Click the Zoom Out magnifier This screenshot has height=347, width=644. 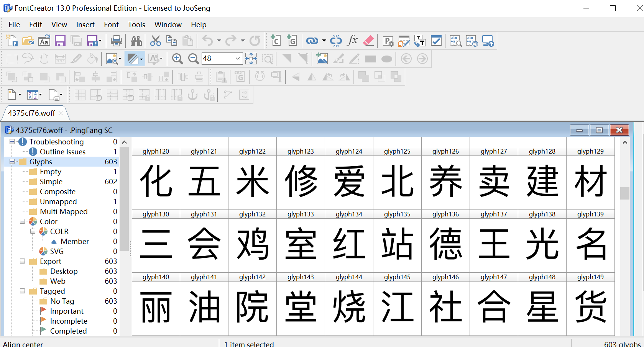[x=194, y=59]
